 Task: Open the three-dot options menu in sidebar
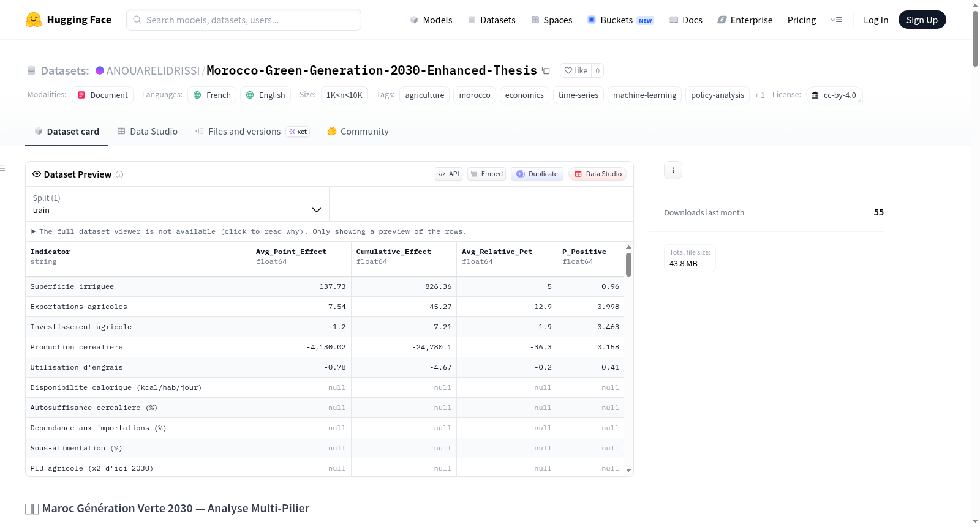[673, 170]
